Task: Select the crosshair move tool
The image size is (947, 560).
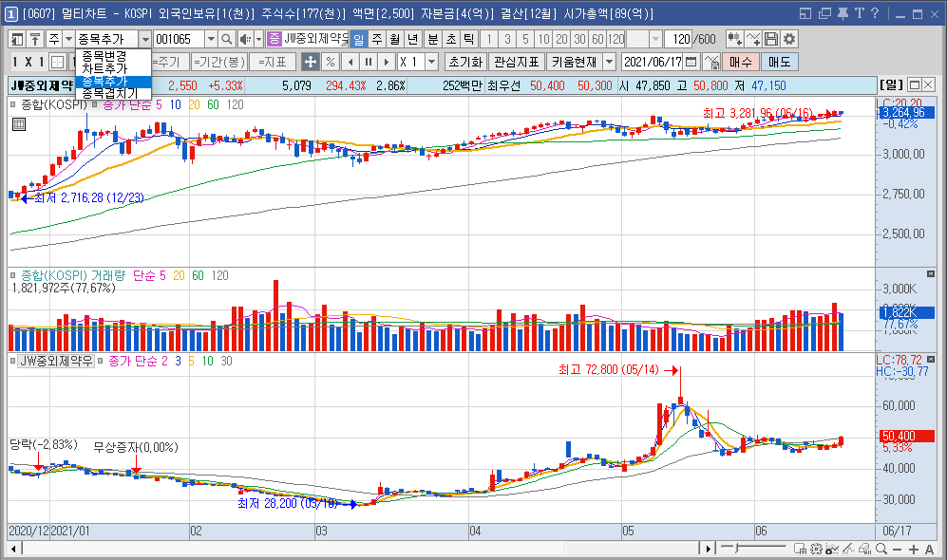Action: tap(310, 62)
